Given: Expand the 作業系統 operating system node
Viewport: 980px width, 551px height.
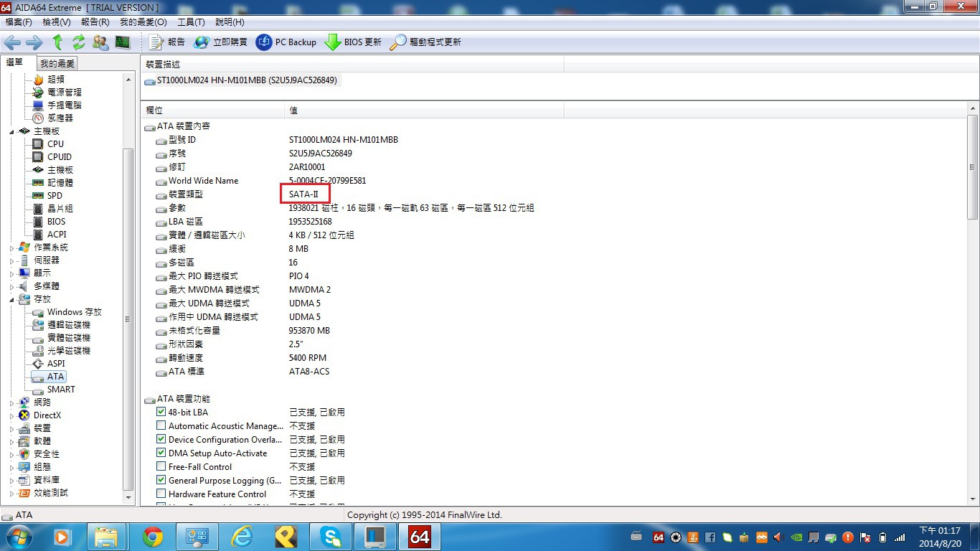Looking at the screenshot, I should [x=11, y=248].
